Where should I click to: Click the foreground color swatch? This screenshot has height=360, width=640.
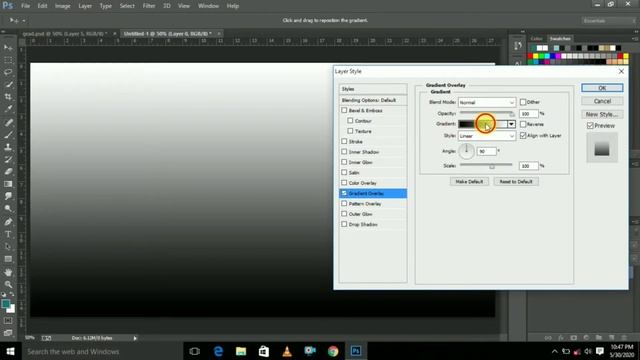tap(6, 304)
